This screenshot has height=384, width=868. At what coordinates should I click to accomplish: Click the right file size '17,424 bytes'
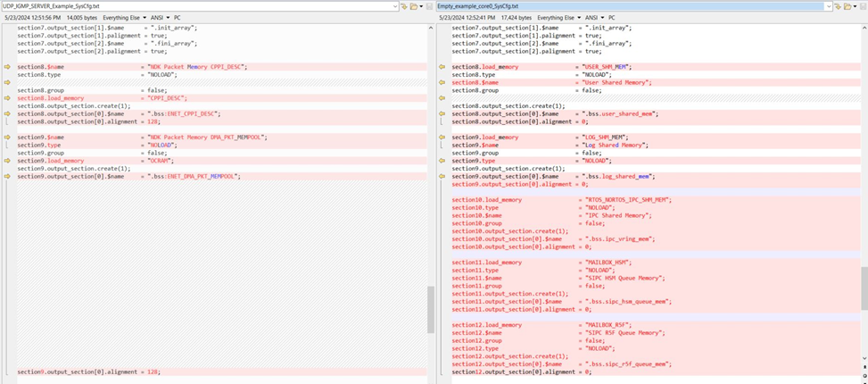tap(517, 18)
